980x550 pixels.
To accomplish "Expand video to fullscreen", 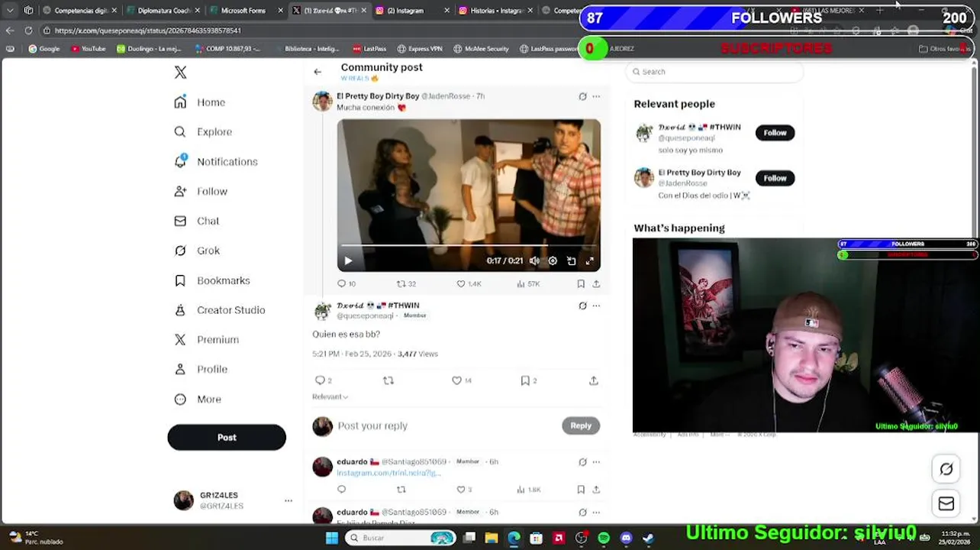I will [x=589, y=260].
